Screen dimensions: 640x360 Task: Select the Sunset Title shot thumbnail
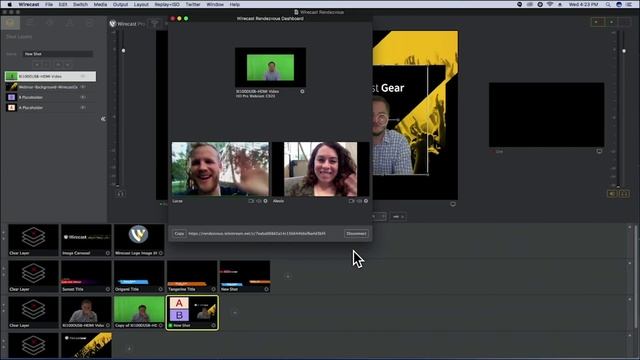tap(86, 276)
